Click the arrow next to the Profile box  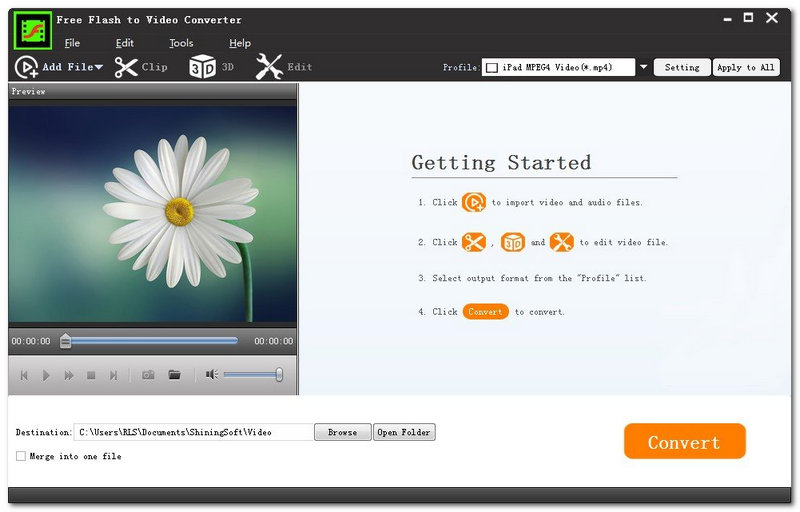(644, 68)
